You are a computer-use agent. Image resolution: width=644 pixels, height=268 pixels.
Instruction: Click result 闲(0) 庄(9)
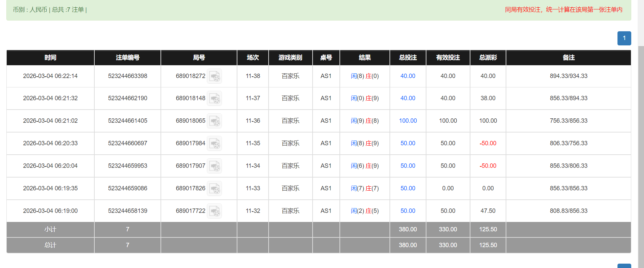click(365, 98)
